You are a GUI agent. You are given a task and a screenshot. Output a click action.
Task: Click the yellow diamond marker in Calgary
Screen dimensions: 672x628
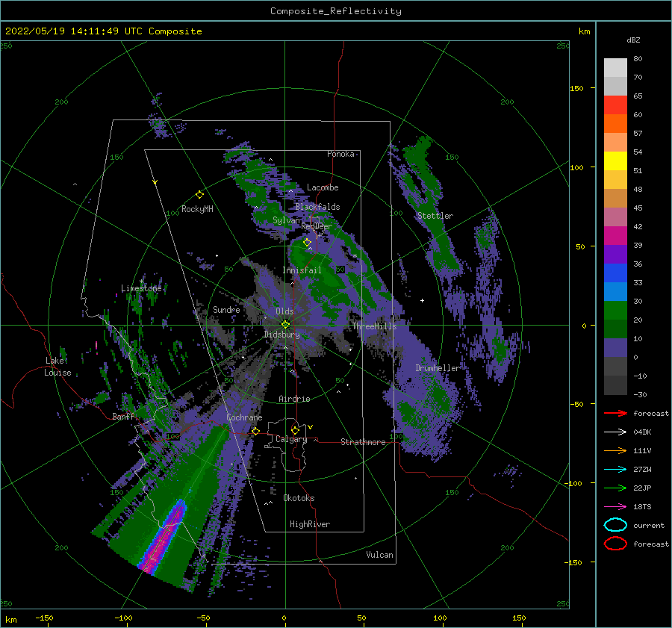coord(295,430)
